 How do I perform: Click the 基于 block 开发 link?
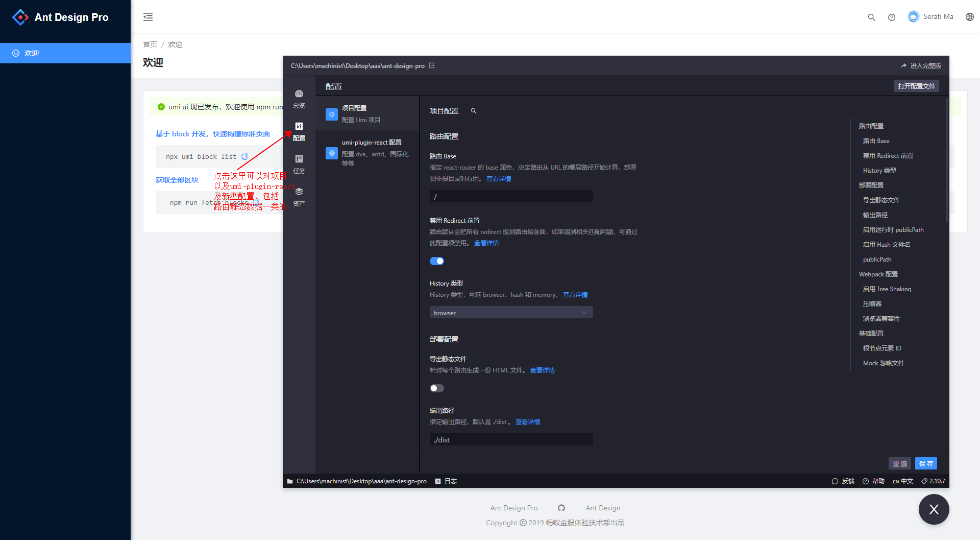click(213, 134)
